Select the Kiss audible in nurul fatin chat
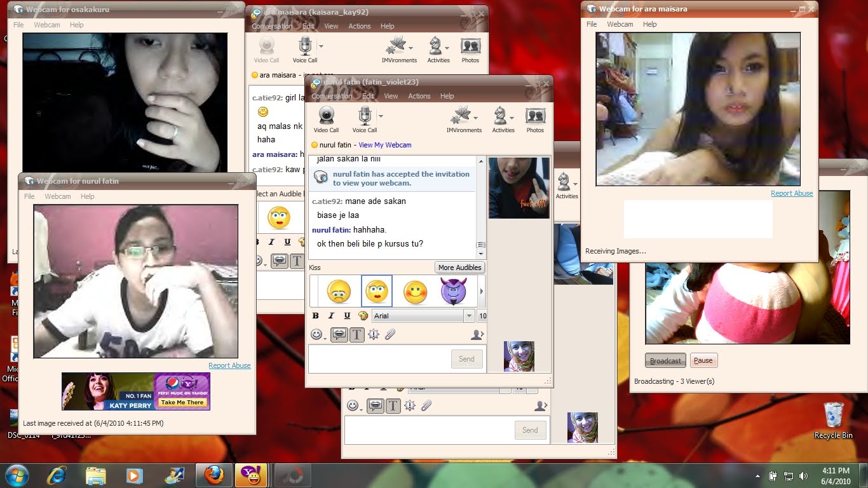The image size is (868, 488). coord(377,291)
